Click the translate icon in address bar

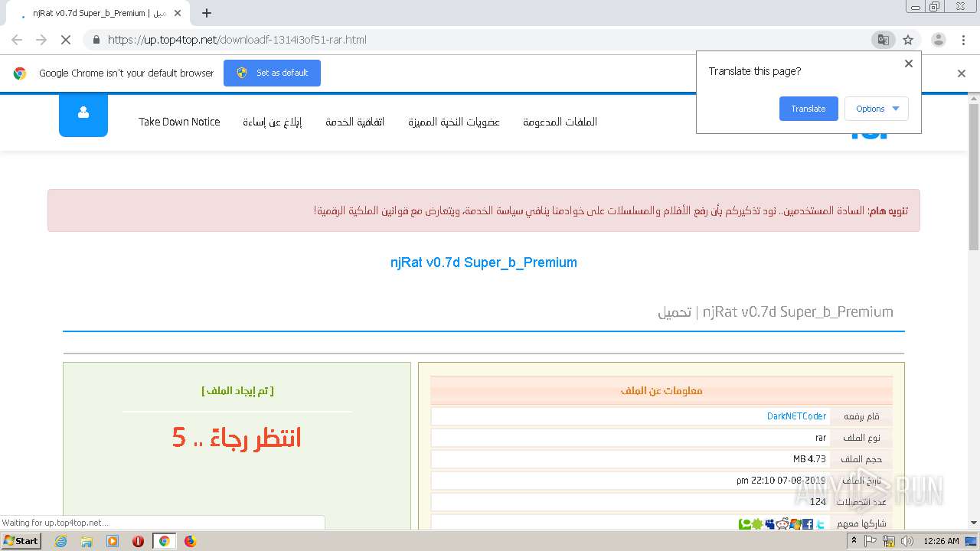(x=884, y=40)
